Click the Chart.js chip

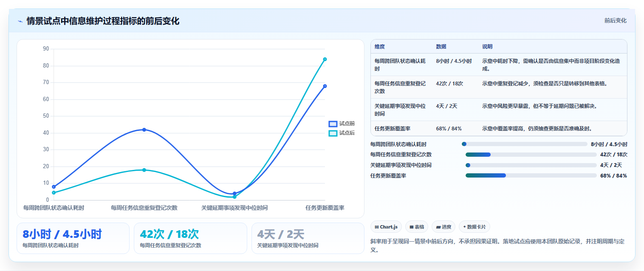click(386, 227)
